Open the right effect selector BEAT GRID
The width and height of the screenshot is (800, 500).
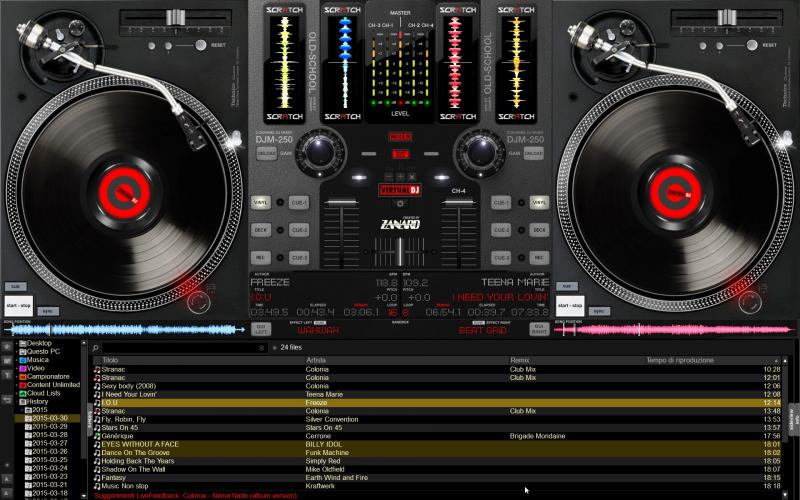(x=482, y=331)
